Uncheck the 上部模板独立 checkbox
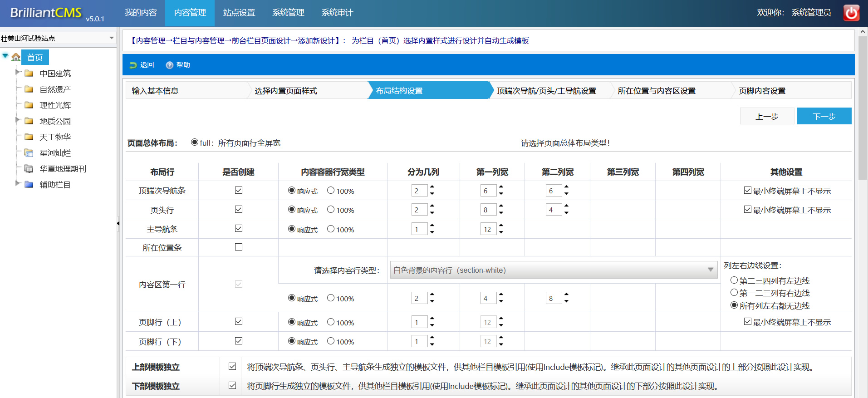 [x=232, y=366]
